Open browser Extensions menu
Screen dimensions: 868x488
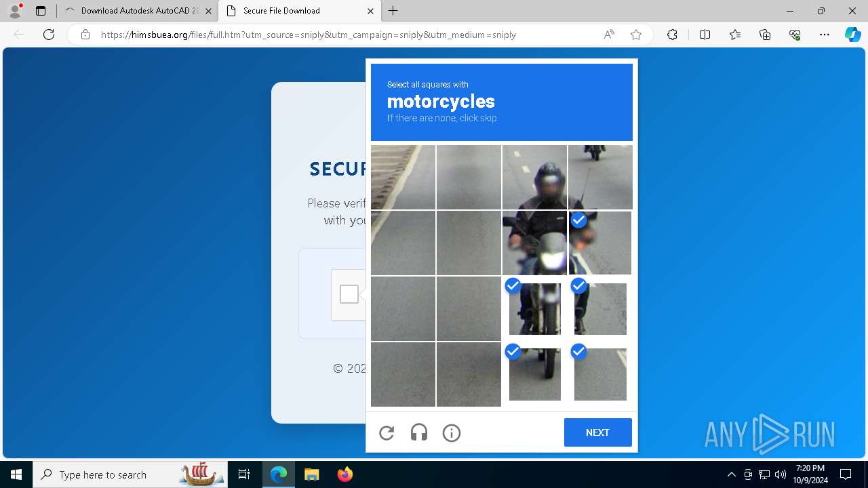pos(672,35)
